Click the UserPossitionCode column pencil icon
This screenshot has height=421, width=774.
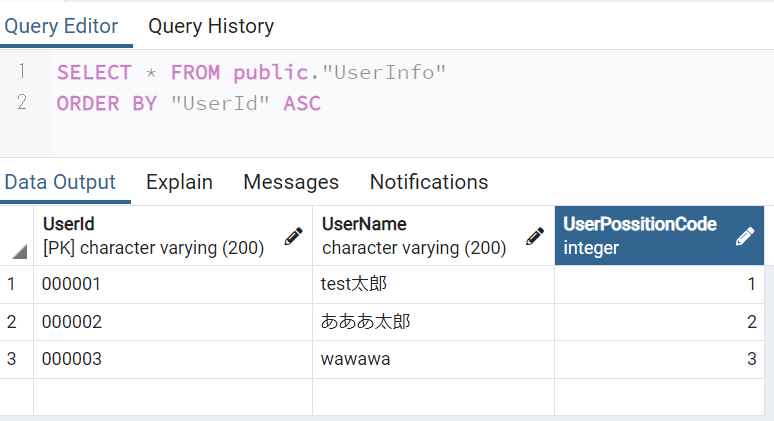pos(745,236)
